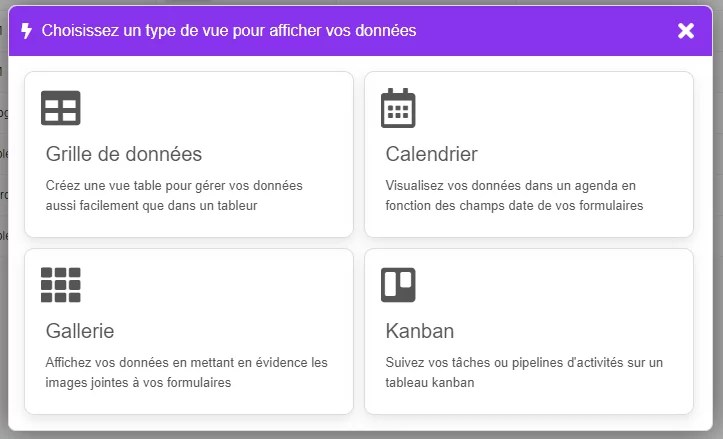Viewport: 723px width, 439px height.
Task: Choose the "Calendrier" view title
Action: (x=431, y=154)
